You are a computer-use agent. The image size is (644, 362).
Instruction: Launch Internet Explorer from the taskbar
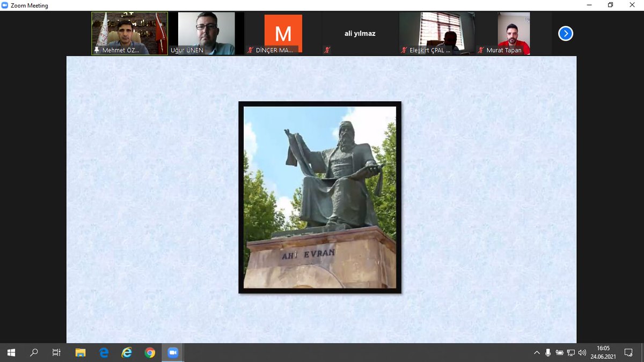(x=127, y=352)
